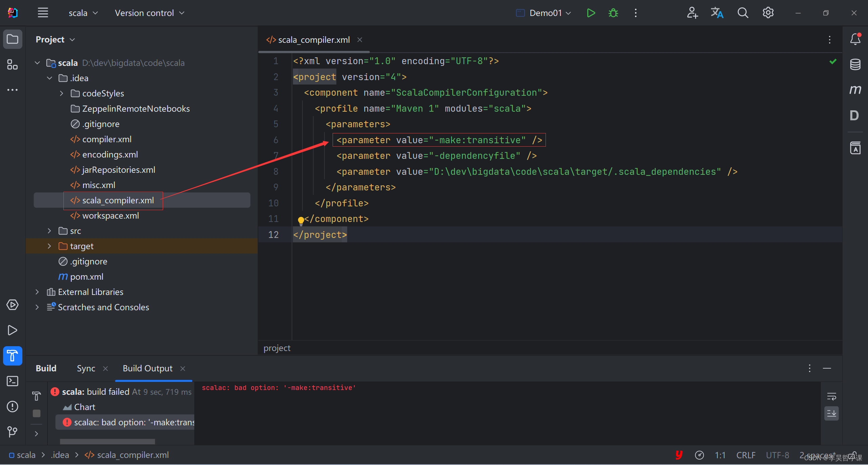Switch to the Build Output tab

(147, 368)
